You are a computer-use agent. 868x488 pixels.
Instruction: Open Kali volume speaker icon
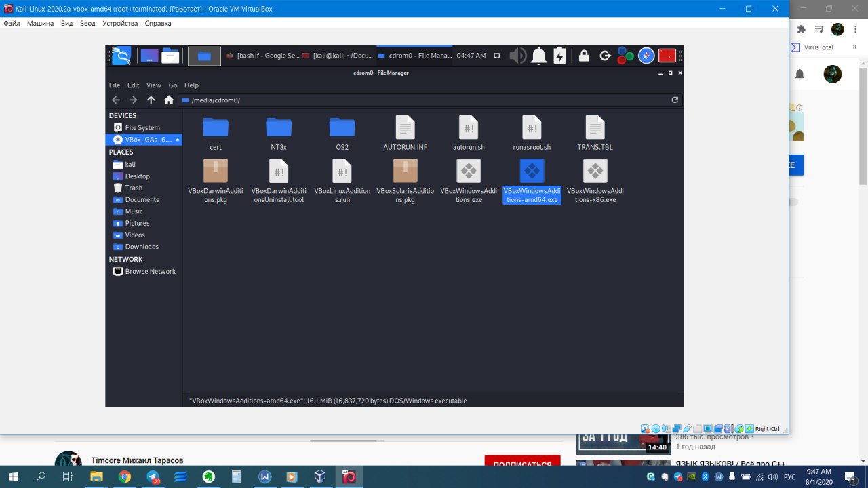(x=518, y=56)
